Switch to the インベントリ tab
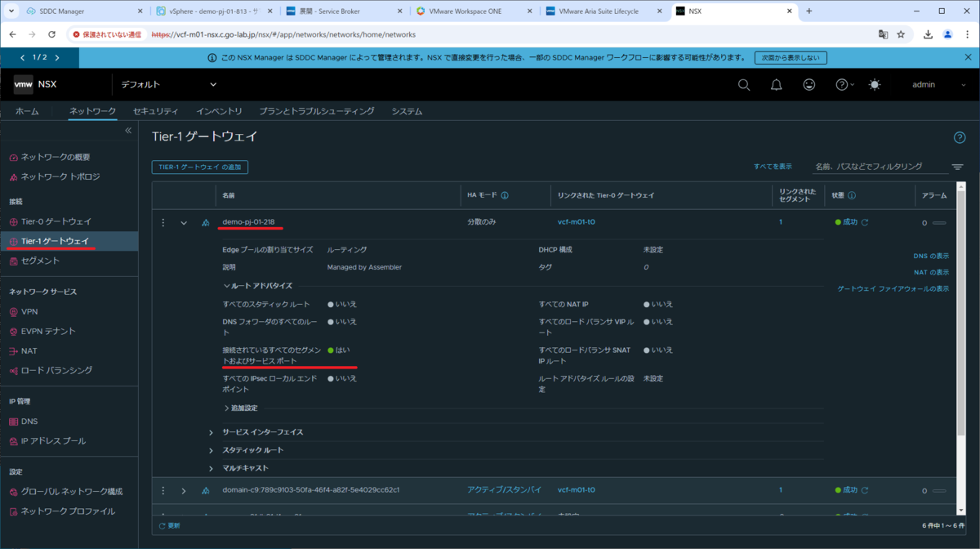This screenshot has height=549, width=980. click(219, 111)
